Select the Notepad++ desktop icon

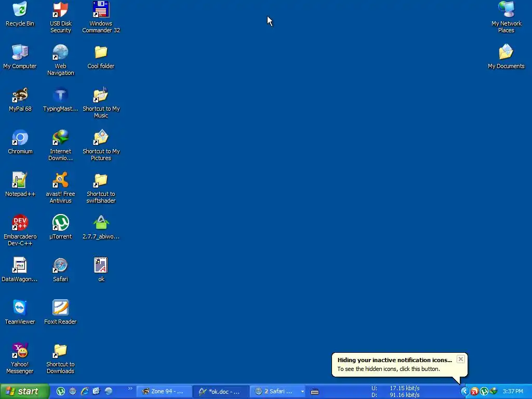coord(20,184)
